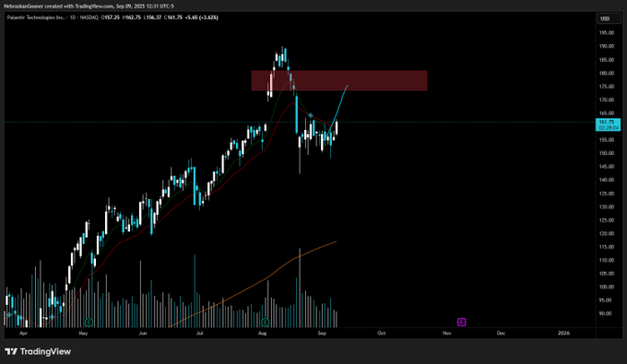
Task: Open the USD currency selector
Action: click(609, 18)
